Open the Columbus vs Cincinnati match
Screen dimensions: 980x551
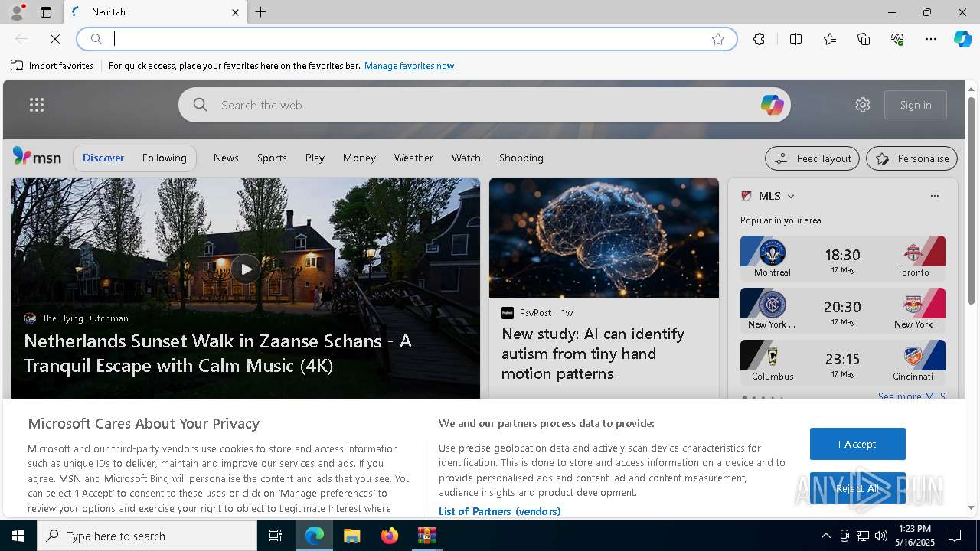tap(843, 362)
